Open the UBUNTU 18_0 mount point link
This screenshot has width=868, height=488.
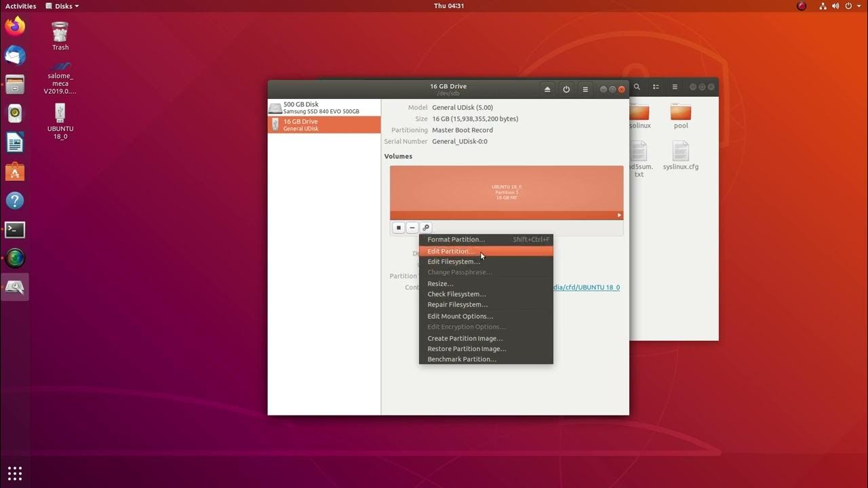[586, 287]
